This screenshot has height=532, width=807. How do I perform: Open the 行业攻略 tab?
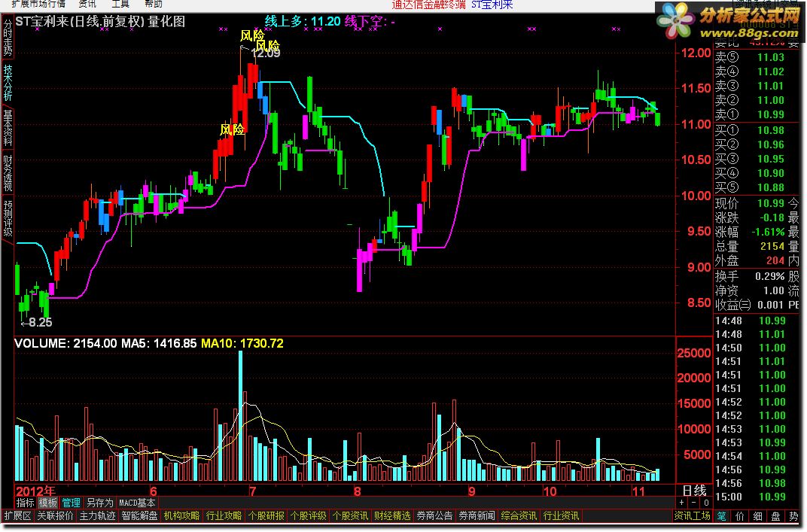224,515
